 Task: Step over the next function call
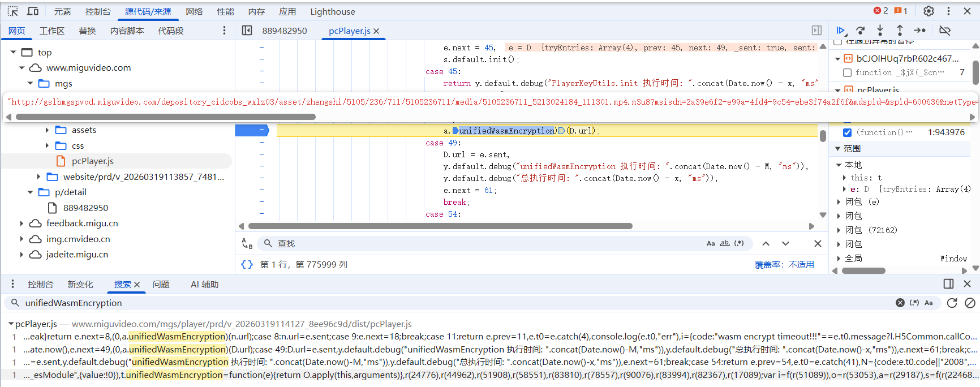coord(861,31)
